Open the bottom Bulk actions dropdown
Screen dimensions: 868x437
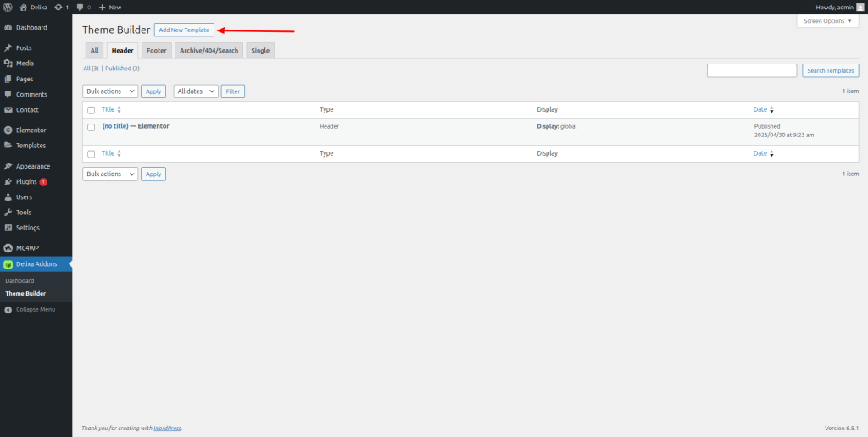(x=110, y=174)
